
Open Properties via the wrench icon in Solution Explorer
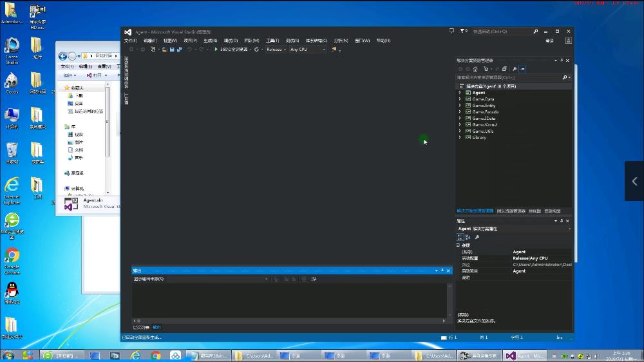(x=515, y=69)
